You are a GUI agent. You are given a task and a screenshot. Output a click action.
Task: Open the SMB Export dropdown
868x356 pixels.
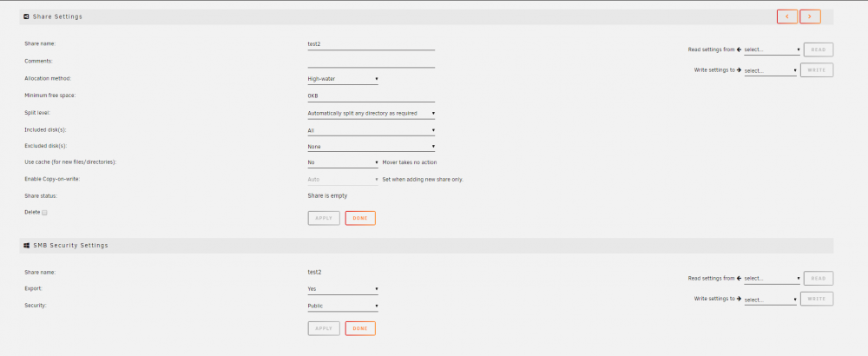click(343, 289)
